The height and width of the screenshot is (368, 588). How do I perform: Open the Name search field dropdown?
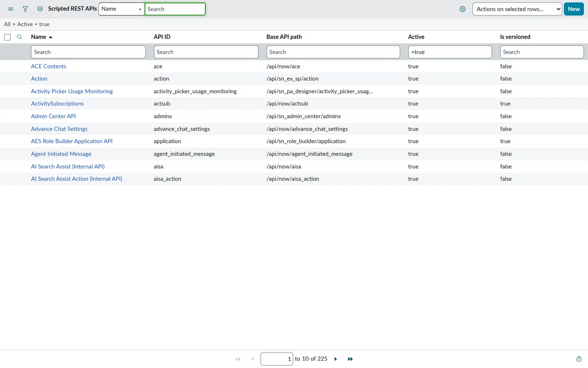click(x=122, y=9)
